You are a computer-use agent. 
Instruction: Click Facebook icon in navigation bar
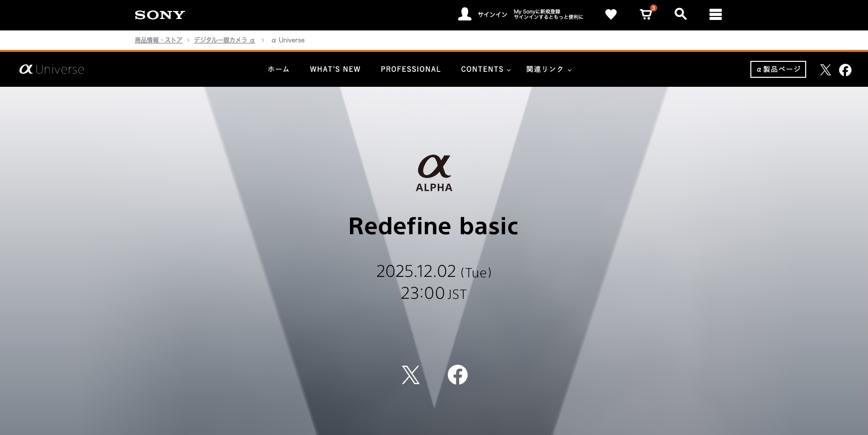pyautogui.click(x=845, y=70)
